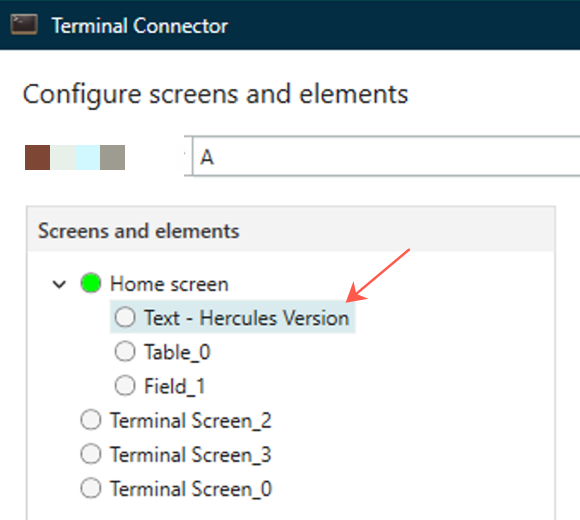Click the Terminal Connector app icon

coord(24,24)
